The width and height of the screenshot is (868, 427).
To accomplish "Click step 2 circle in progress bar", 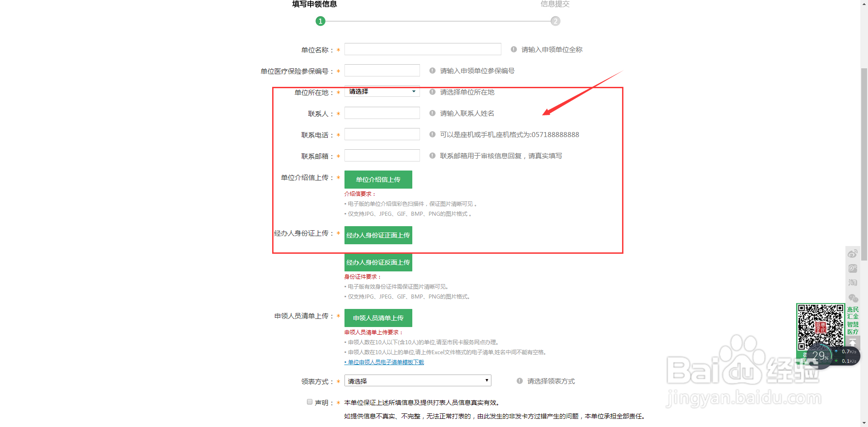I will coord(556,21).
